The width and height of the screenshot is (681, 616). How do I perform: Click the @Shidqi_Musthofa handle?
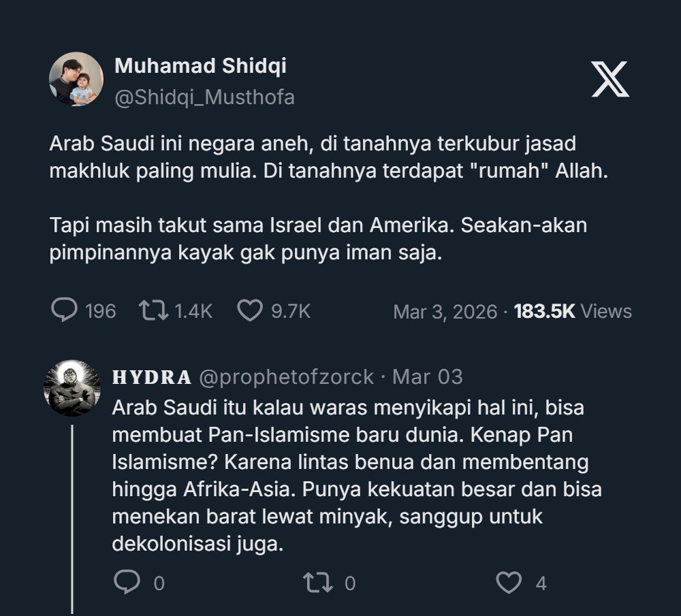coord(204,97)
